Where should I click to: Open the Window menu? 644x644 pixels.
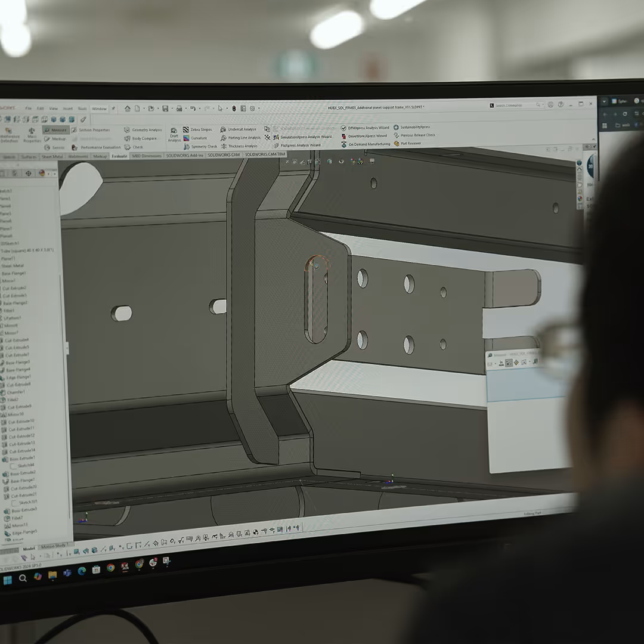[x=99, y=109]
